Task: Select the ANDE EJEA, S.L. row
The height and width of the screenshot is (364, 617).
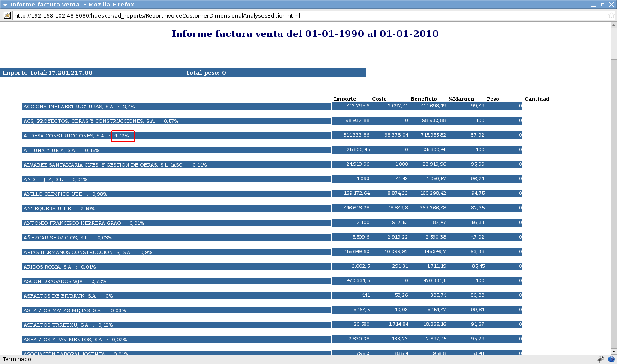Action: coord(177,179)
